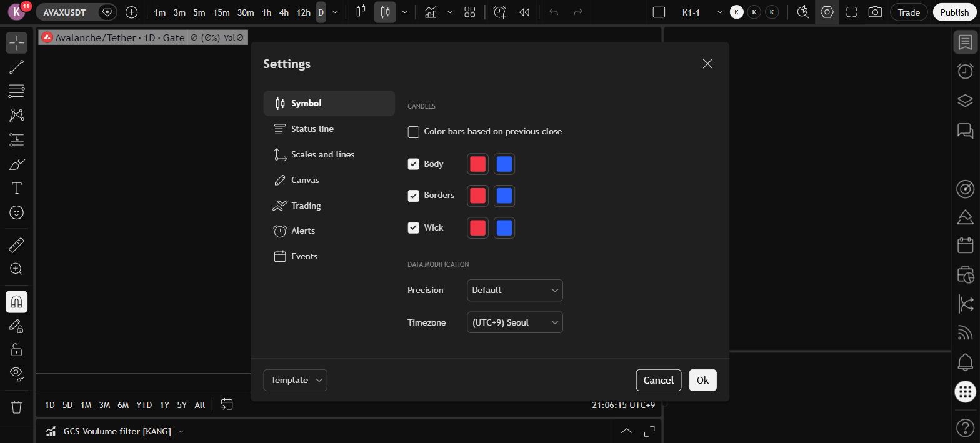Open quick search icon
This screenshot has width=980, height=443.
[803, 12]
